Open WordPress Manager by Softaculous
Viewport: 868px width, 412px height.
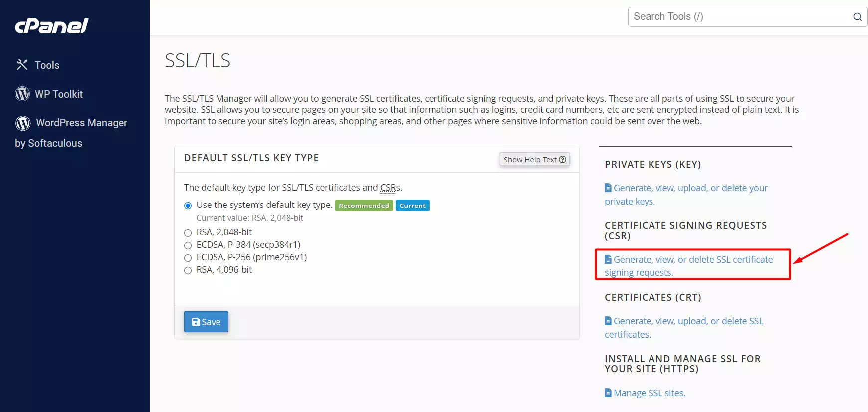[x=71, y=132]
